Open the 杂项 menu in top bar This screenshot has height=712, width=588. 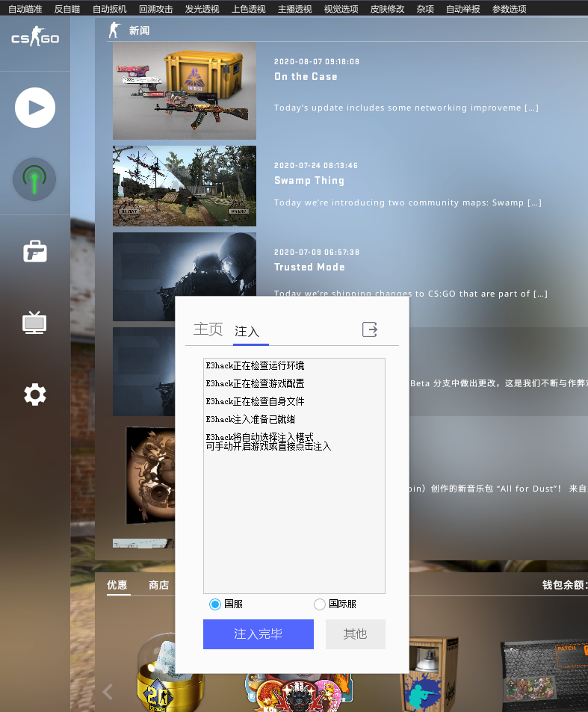(425, 9)
